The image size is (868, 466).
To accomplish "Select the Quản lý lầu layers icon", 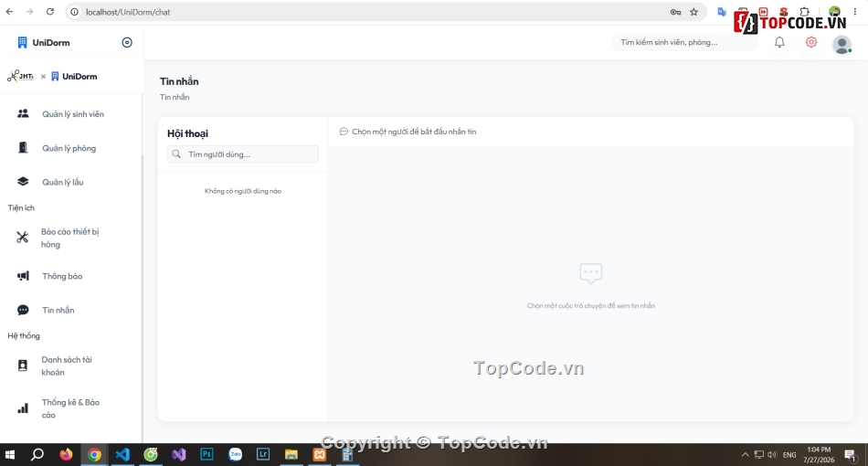I will coord(23,182).
